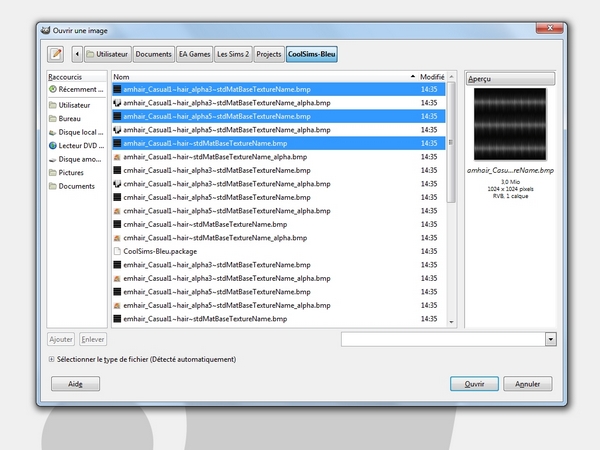
Task: Click the Ouvrir button
Action: click(x=474, y=384)
